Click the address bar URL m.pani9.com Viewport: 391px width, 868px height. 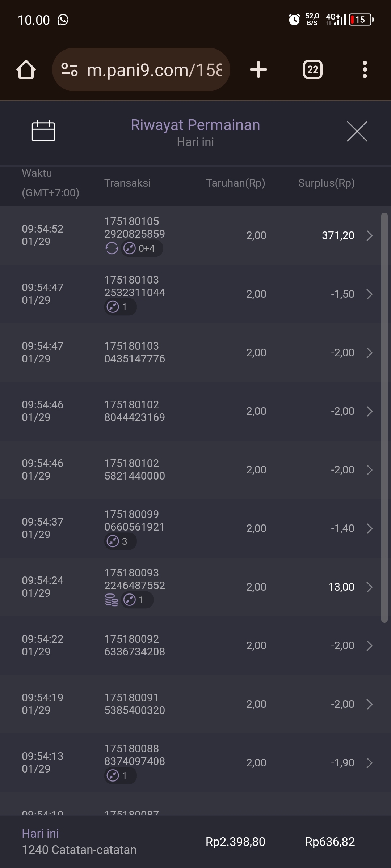pos(154,69)
